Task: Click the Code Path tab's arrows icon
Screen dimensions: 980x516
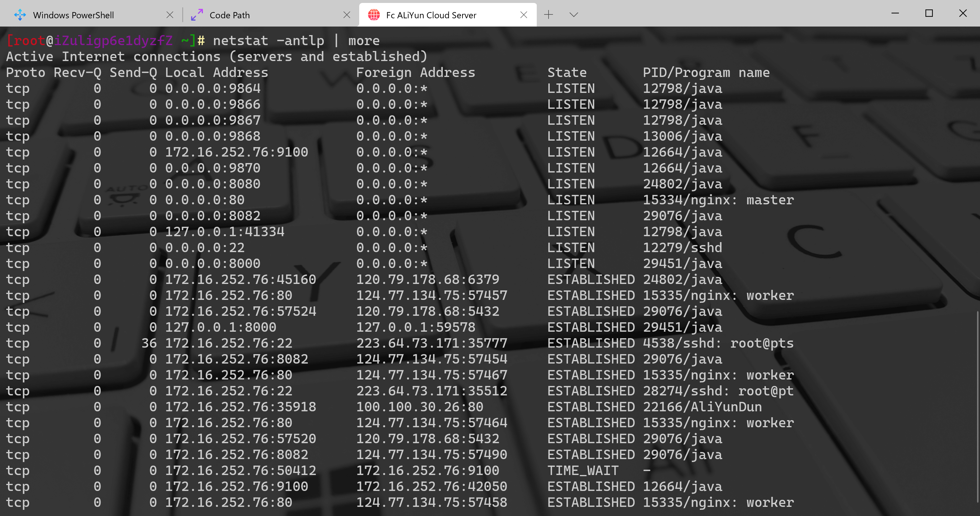Action: 197,15
